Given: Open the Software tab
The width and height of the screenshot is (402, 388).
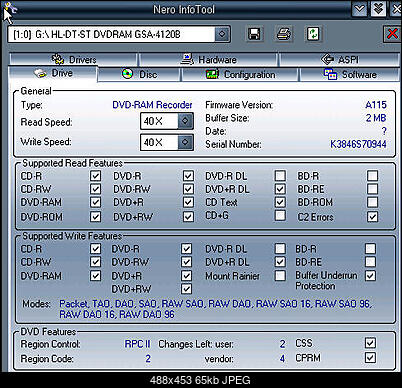Looking at the screenshot, I should [x=350, y=74].
